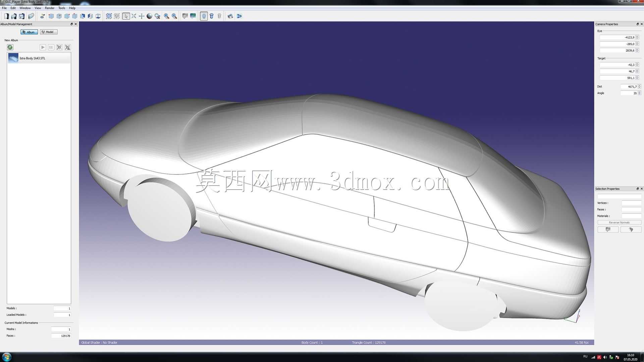Image resolution: width=644 pixels, height=362 pixels.
Task: Adjust the Target 591,1 spinner
Action: pos(637,78)
